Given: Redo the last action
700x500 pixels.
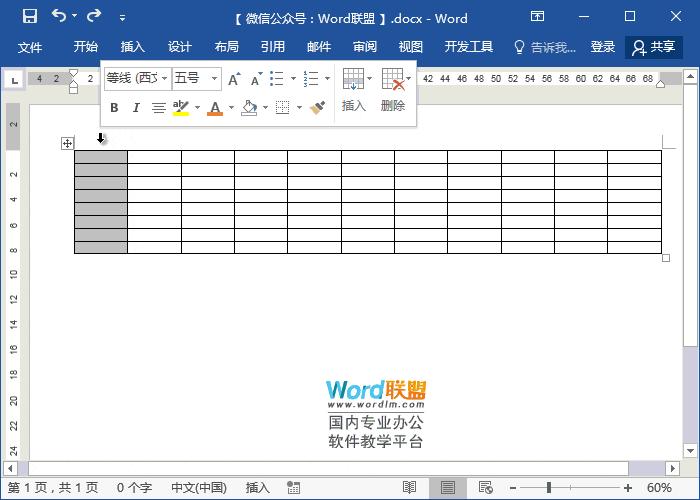Looking at the screenshot, I should (94, 16).
